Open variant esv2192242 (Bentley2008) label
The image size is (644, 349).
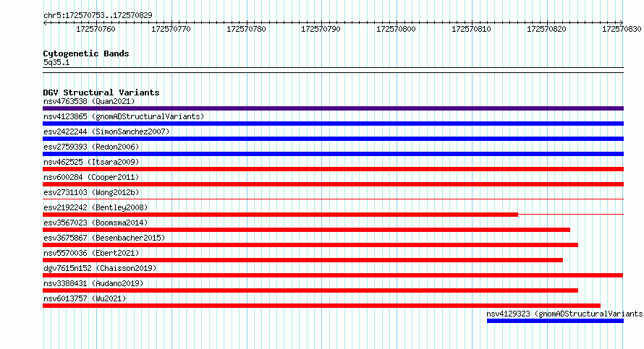click(96, 207)
